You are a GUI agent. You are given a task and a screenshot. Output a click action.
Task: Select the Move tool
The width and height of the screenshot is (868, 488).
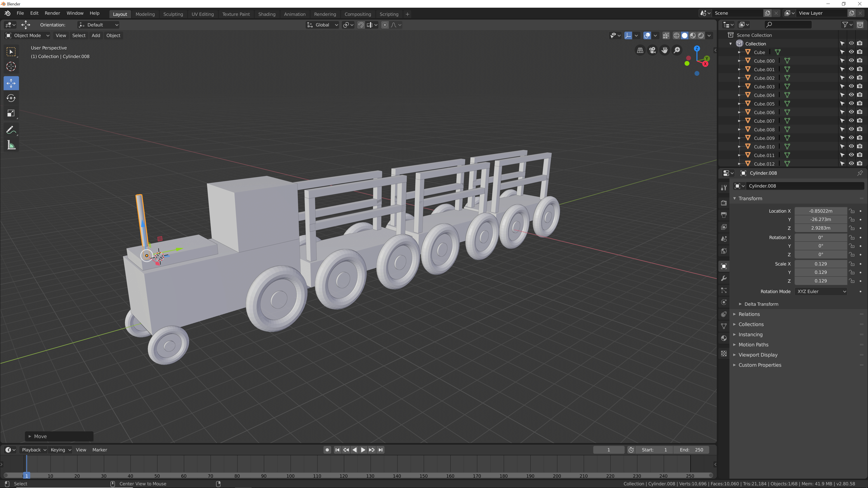point(11,83)
